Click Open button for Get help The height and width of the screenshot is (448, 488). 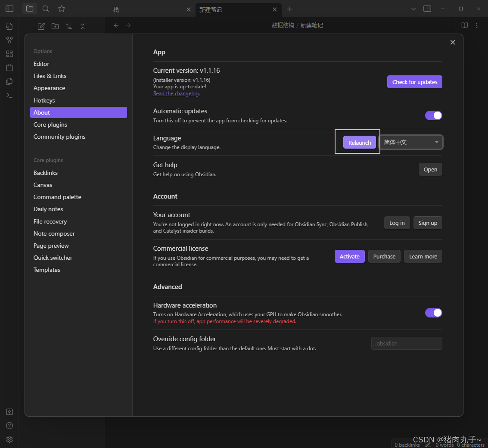point(430,169)
